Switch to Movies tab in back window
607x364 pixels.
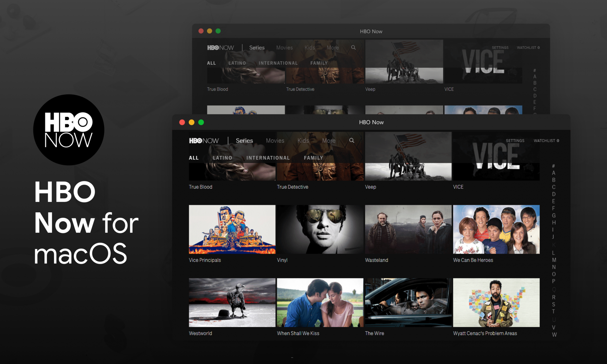coord(284,48)
